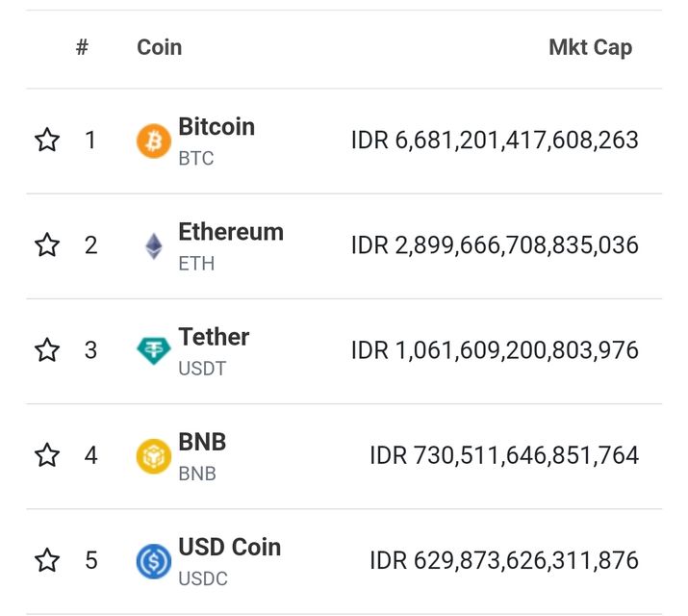The image size is (688, 616).
Task: Click the BNB yellow logo icon
Action: pos(154,456)
